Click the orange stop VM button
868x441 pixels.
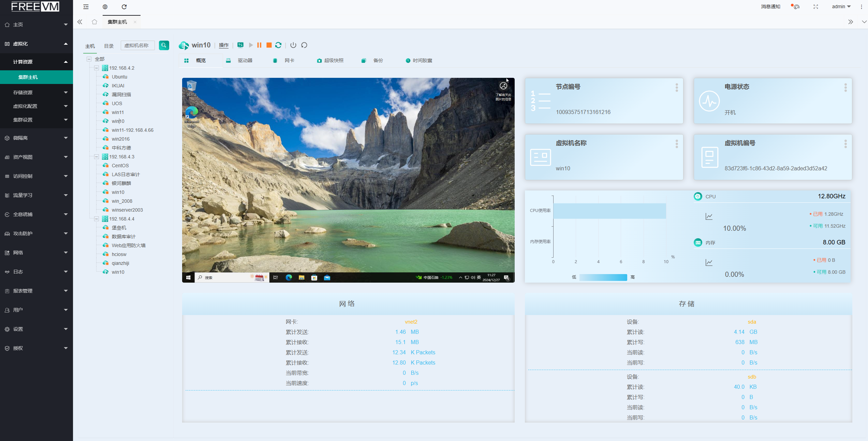[x=269, y=45]
